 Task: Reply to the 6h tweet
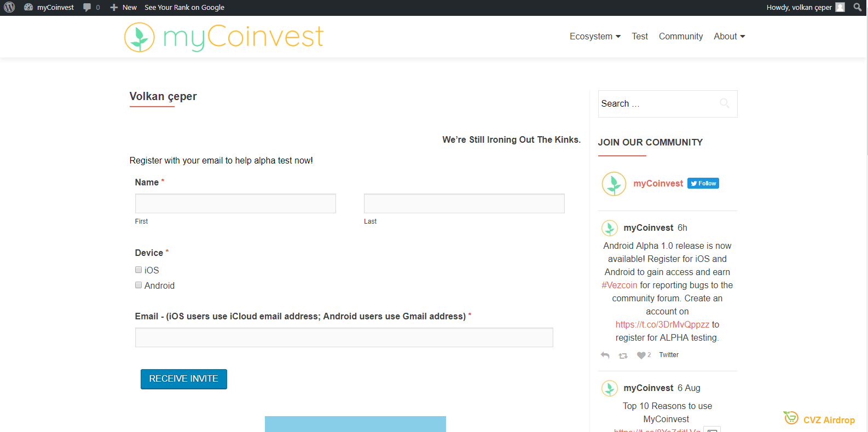tap(605, 355)
